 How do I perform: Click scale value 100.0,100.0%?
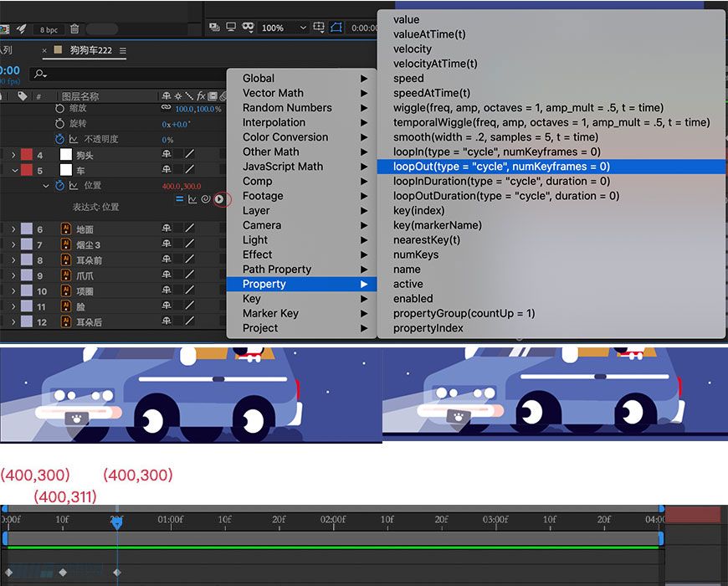[x=198, y=109]
